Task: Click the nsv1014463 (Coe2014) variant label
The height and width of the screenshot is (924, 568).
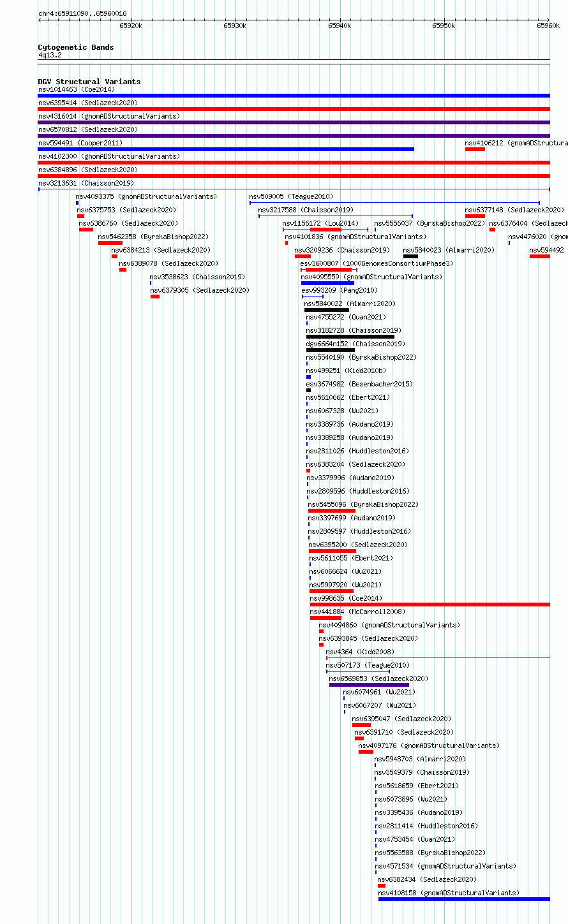Action: point(77,89)
